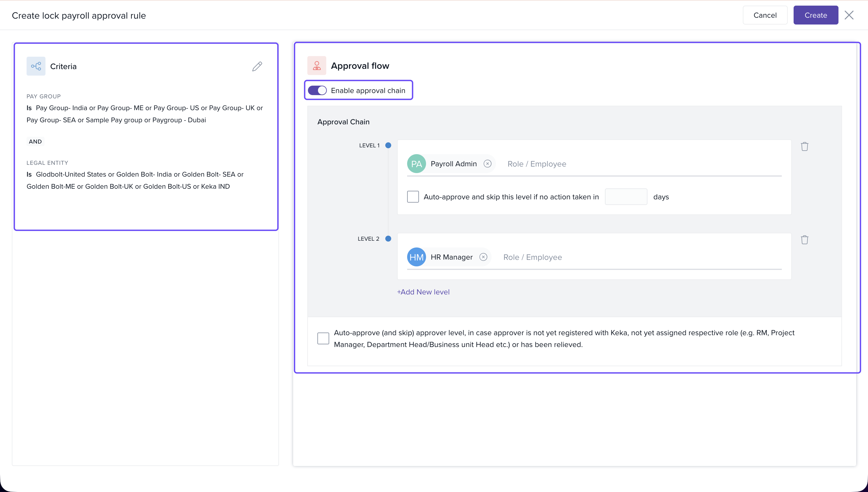This screenshot has height=492, width=868.
Task: Delete Level 2 using trash icon
Action: pos(805,240)
